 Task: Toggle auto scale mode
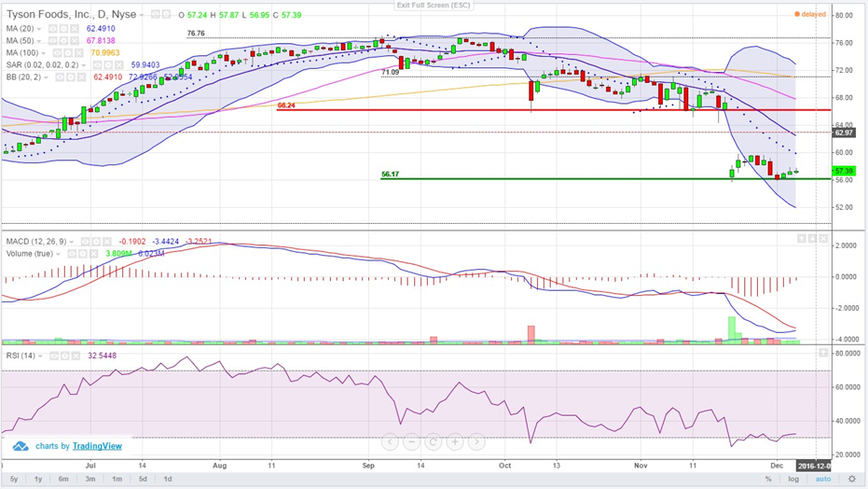click(822, 479)
